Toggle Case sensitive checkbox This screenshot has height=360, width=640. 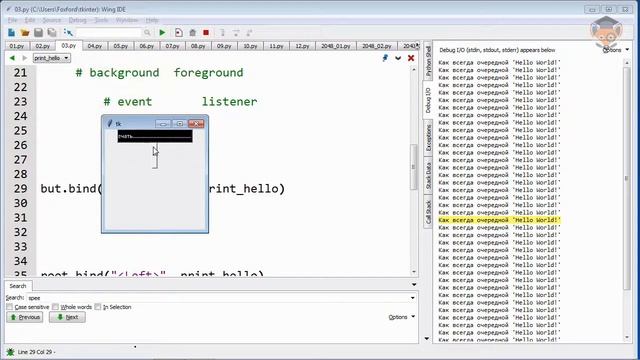click(x=10, y=307)
